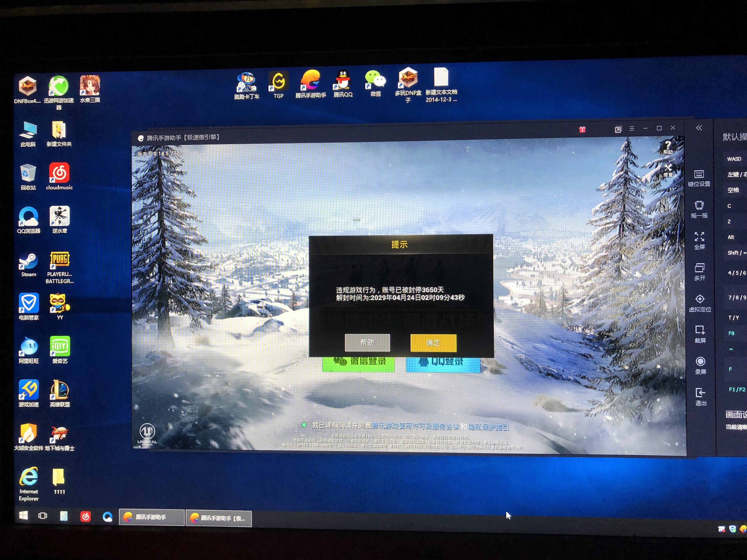
Task: Open the 火绒安全软件 desktop icon
Action: coord(28,437)
